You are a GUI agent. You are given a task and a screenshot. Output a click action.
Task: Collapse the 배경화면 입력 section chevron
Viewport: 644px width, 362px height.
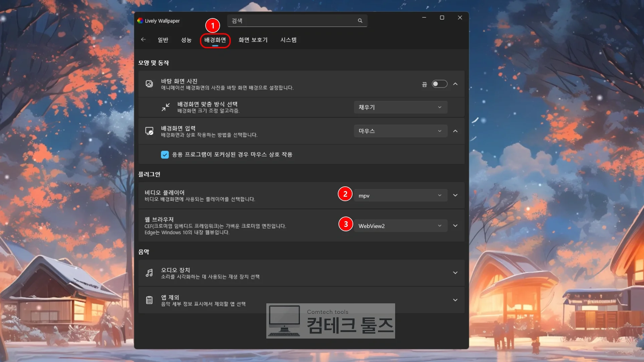[x=455, y=131]
